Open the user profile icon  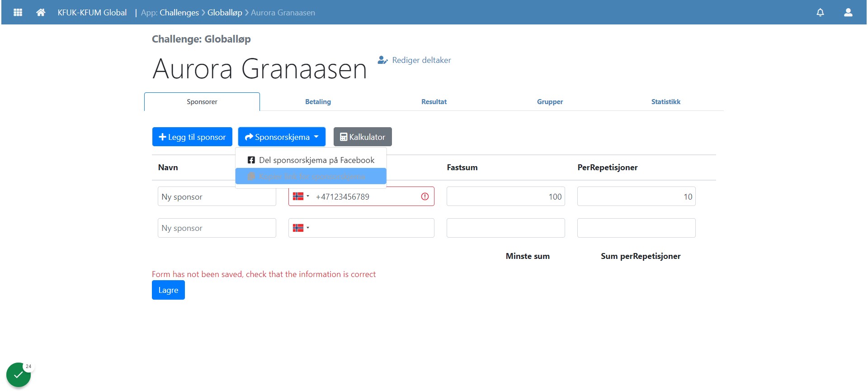[x=848, y=12]
